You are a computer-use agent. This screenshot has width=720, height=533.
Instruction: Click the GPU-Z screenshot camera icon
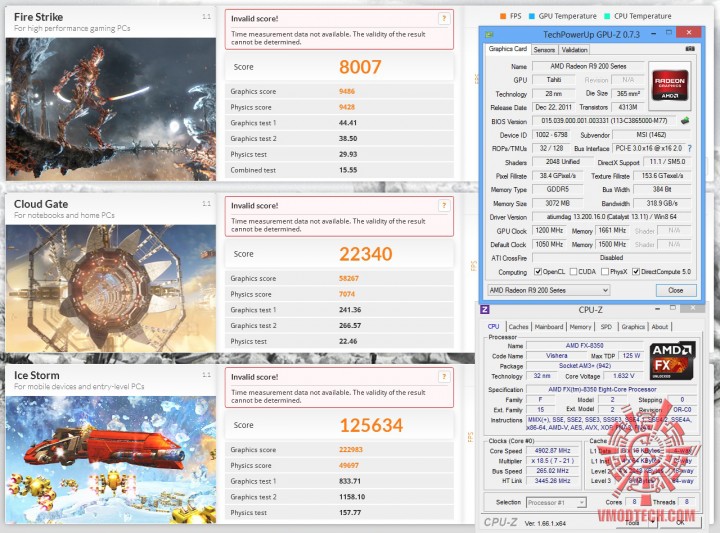tap(690, 49)
